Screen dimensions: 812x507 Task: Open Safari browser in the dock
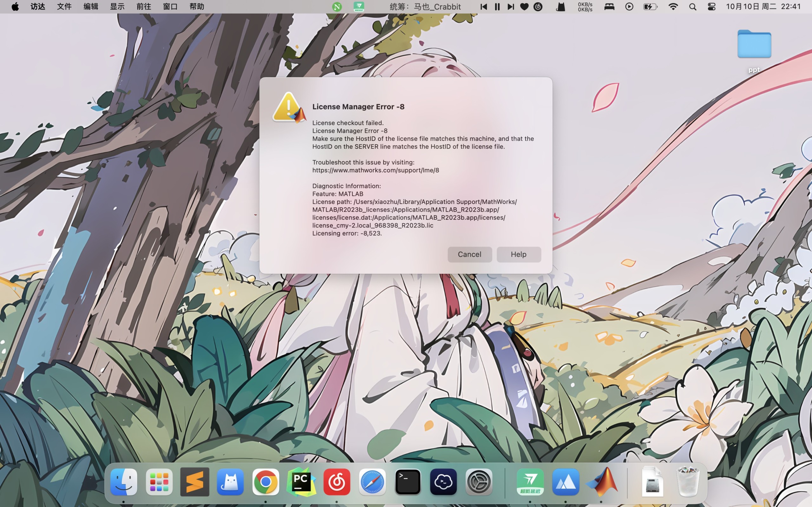coord(372,482)
